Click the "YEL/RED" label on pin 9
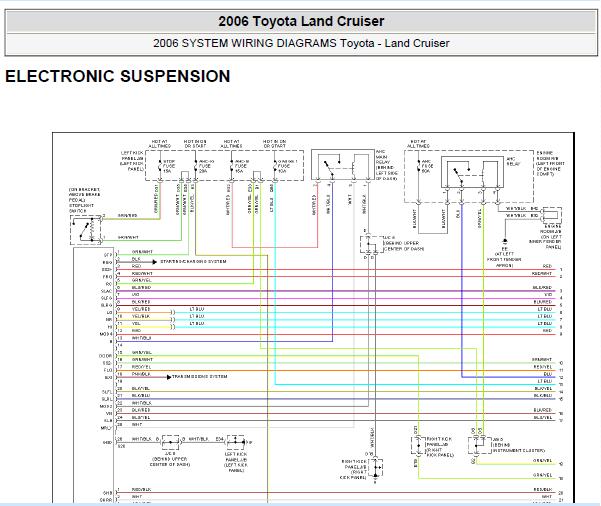This screenshot has width=601, height=506. (141, 309)
